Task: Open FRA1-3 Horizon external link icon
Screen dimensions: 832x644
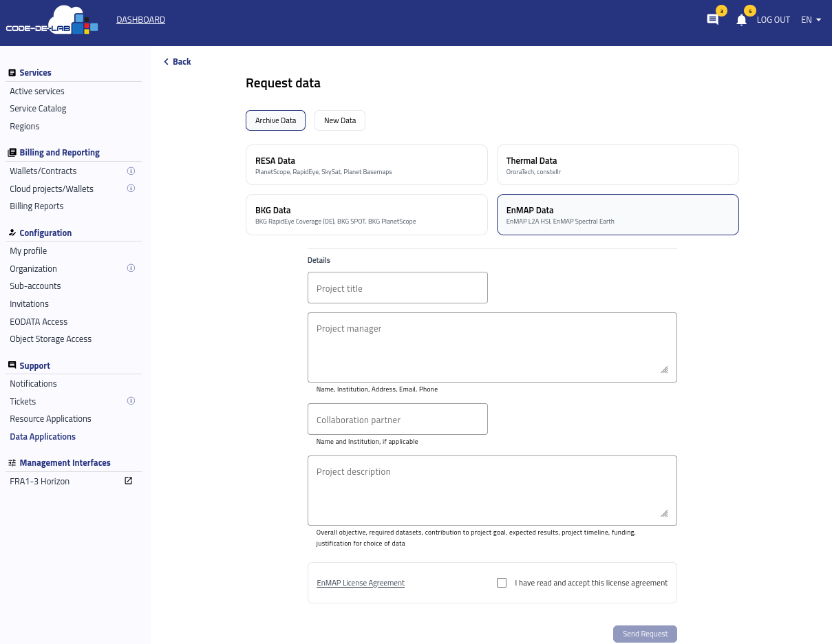Action: tap(128, 481)
